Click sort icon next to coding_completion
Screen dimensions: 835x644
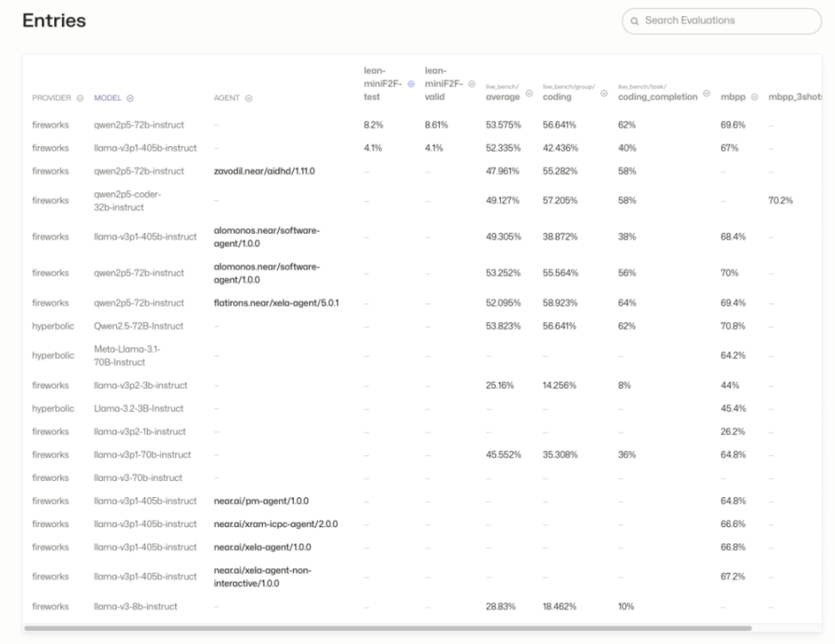(x=706, y=94)
